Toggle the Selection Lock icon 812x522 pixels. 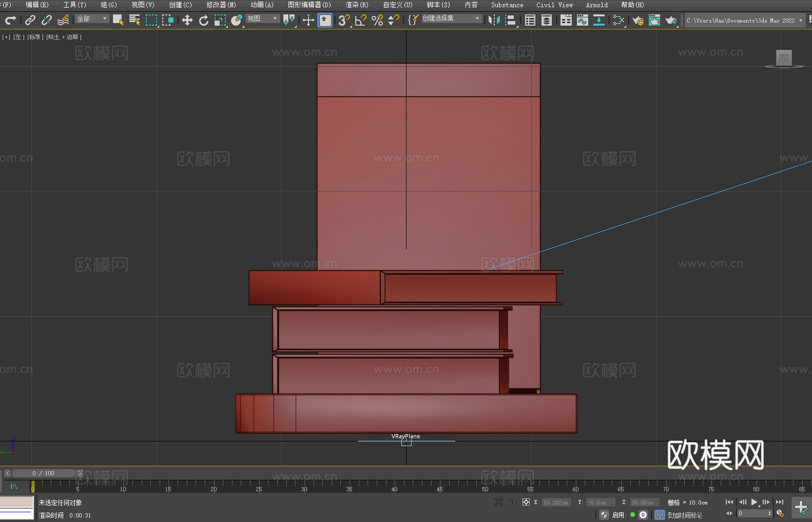(x=512, y=502)
